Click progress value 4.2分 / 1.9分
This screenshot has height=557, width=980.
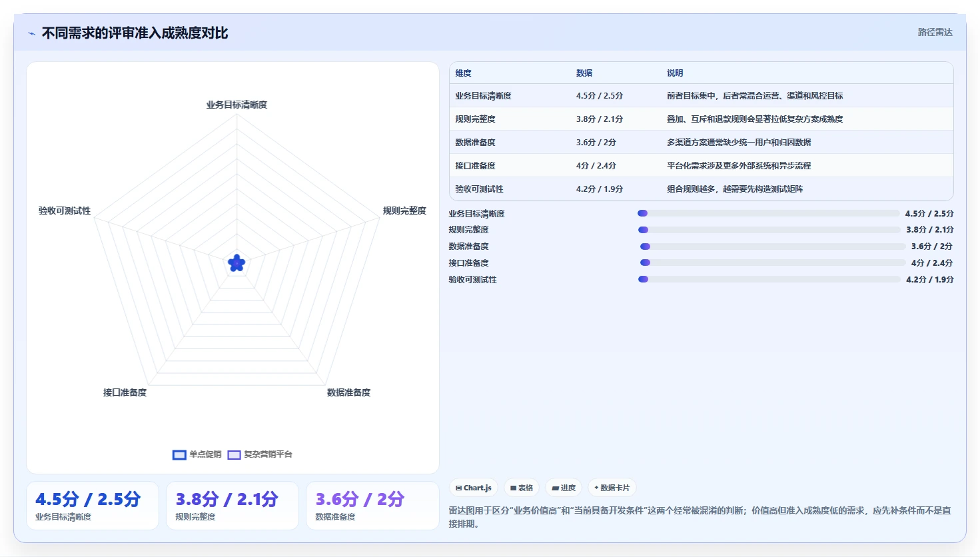[930, 280]
